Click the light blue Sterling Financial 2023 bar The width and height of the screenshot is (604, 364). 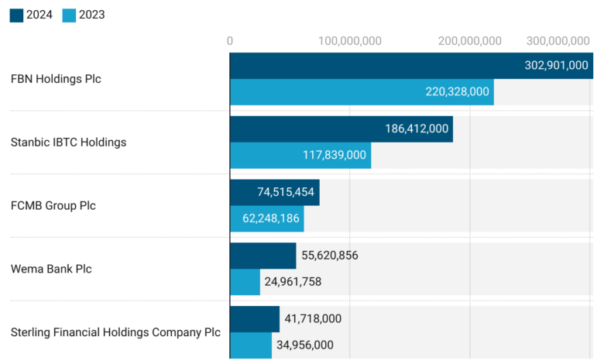coord(251,345)
